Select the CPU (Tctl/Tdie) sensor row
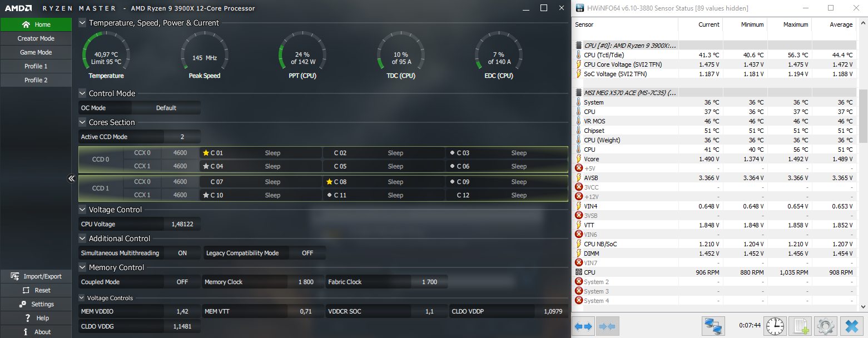Image resolution: width=868 pixels, height=338 pixels. [715, 55]
